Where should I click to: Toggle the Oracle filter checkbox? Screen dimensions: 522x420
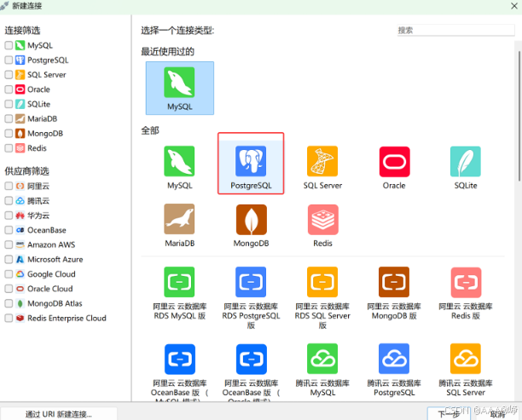(x=9, y=89)
